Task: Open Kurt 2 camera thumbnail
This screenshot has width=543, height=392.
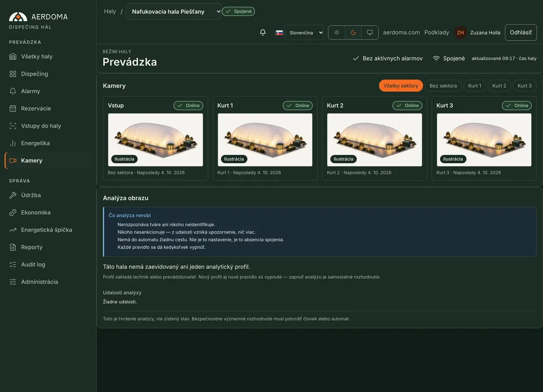Action: 375,140
